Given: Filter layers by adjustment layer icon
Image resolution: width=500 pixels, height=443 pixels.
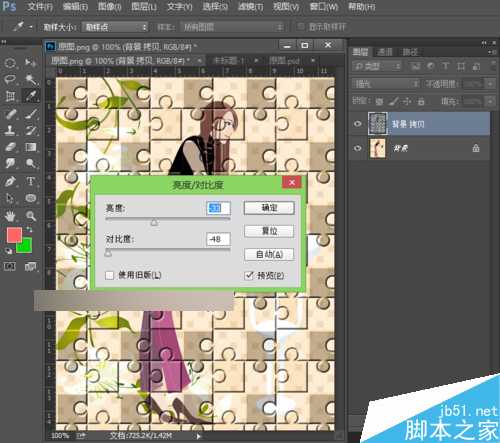Looking at the screenshot, I should click(x=431, y=66).
